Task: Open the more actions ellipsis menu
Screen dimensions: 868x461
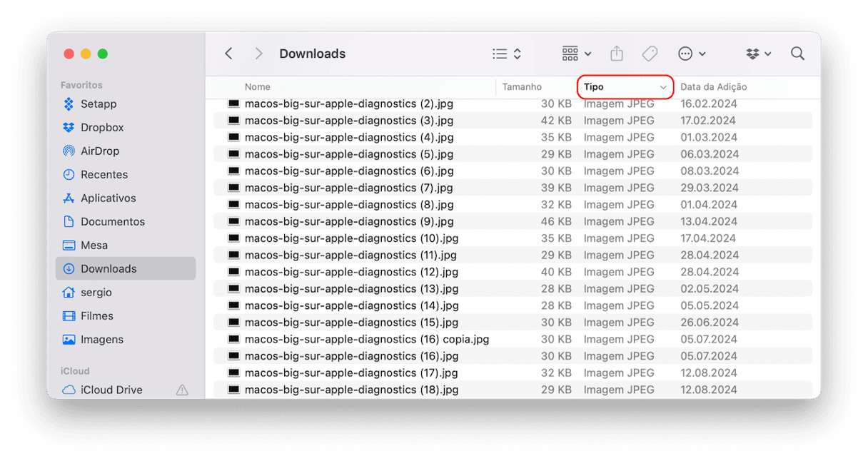Action: (691, 54)
